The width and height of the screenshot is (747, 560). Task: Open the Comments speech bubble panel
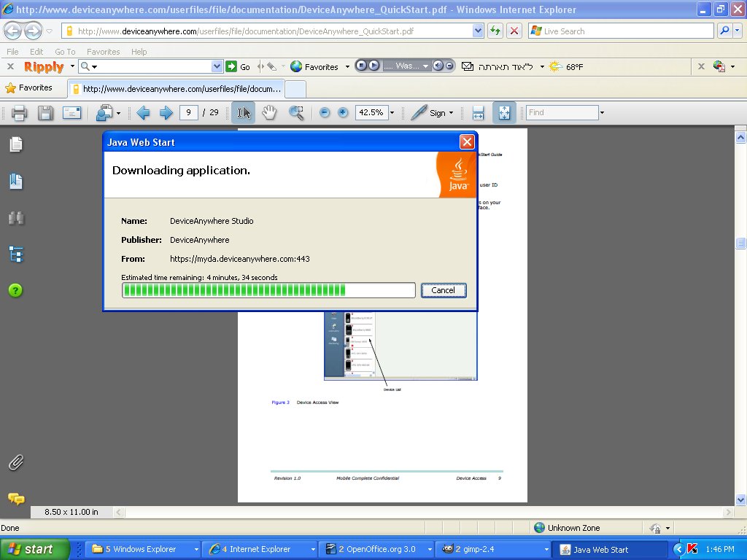click(x=16, y=499)
